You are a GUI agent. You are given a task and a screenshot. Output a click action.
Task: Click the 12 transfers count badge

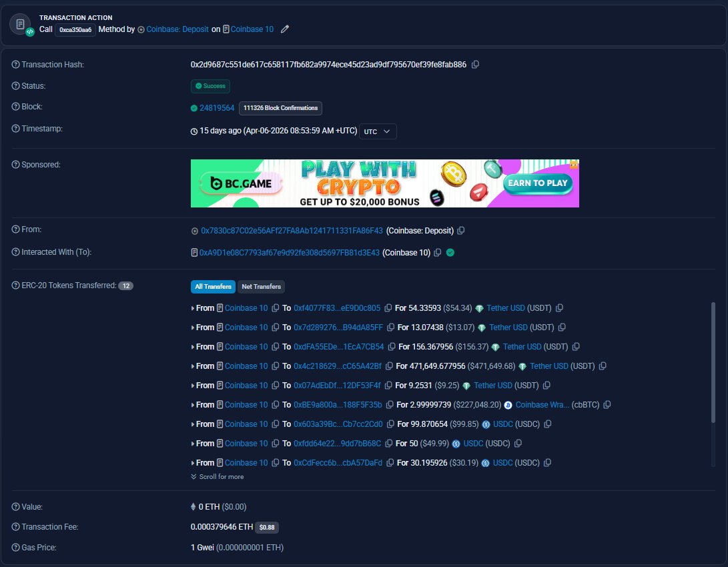click(126, 286)
